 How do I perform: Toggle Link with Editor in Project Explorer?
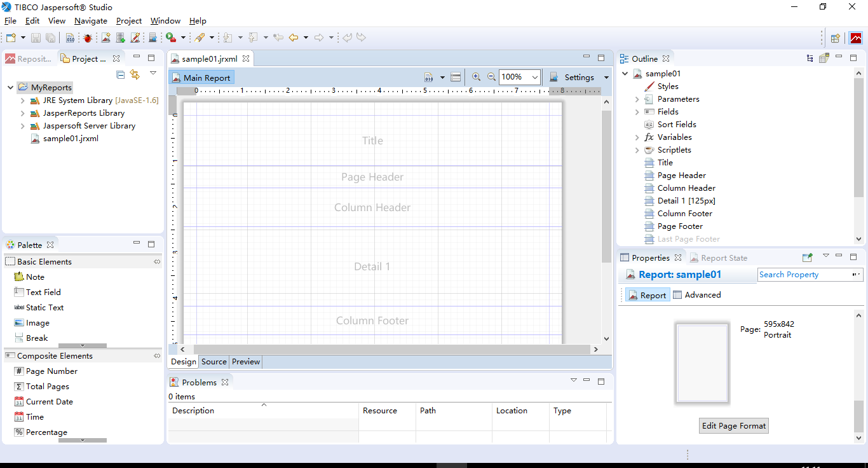pos(135,74)
